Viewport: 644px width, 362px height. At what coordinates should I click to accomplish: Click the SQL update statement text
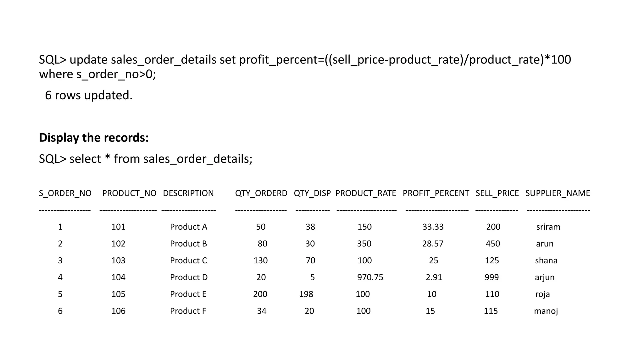click(304, 67)
